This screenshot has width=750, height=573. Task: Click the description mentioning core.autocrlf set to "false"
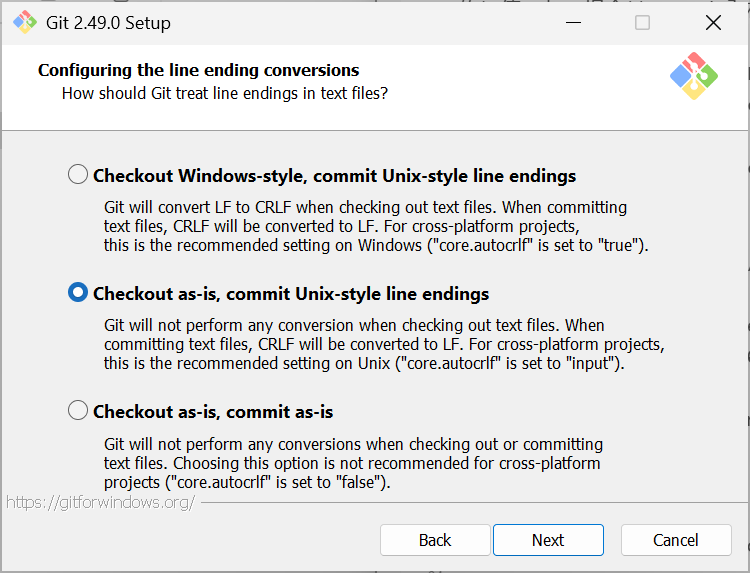pos(353,462)
